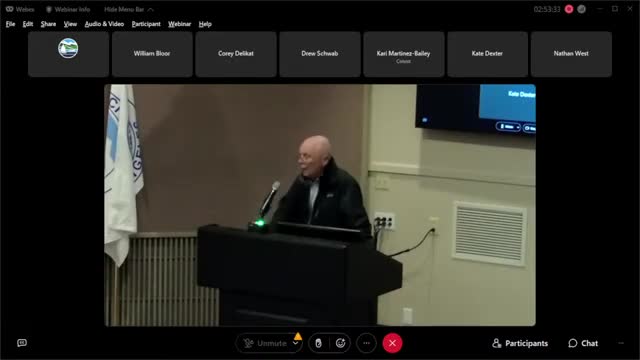Open Webinar Info shield icon
Screen dimensions: 640x360
[49, 9]
